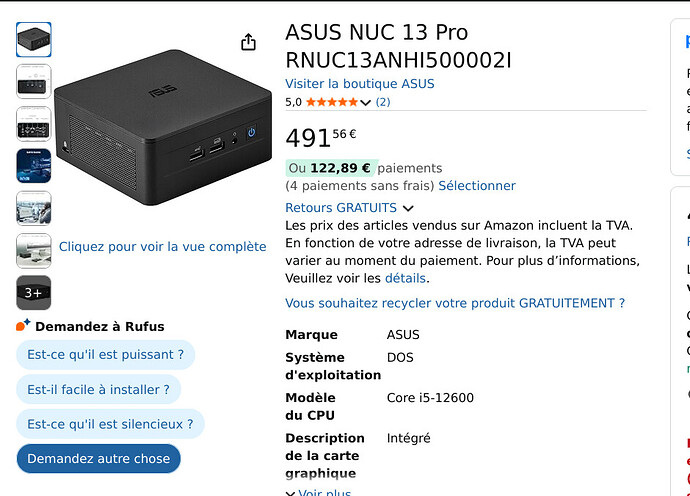Open the (2) reviews link
Image resolution: width=690 pixels, height=496 pixels.
(x=383, y=102)
